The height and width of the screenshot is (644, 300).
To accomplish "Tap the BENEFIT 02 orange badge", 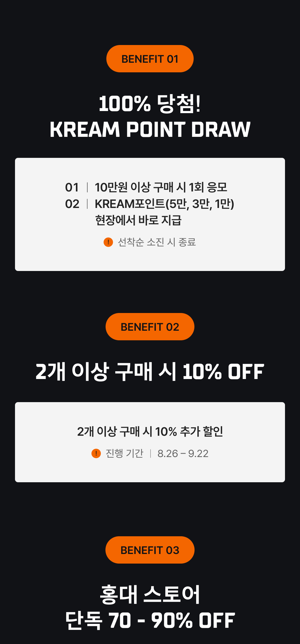I will tap(150, 327).
